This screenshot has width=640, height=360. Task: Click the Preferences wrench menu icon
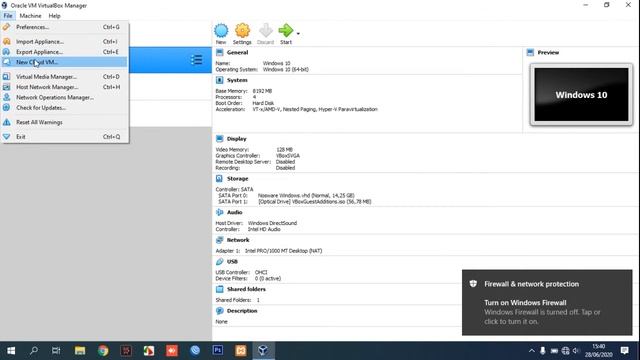[x=7, y=27]
